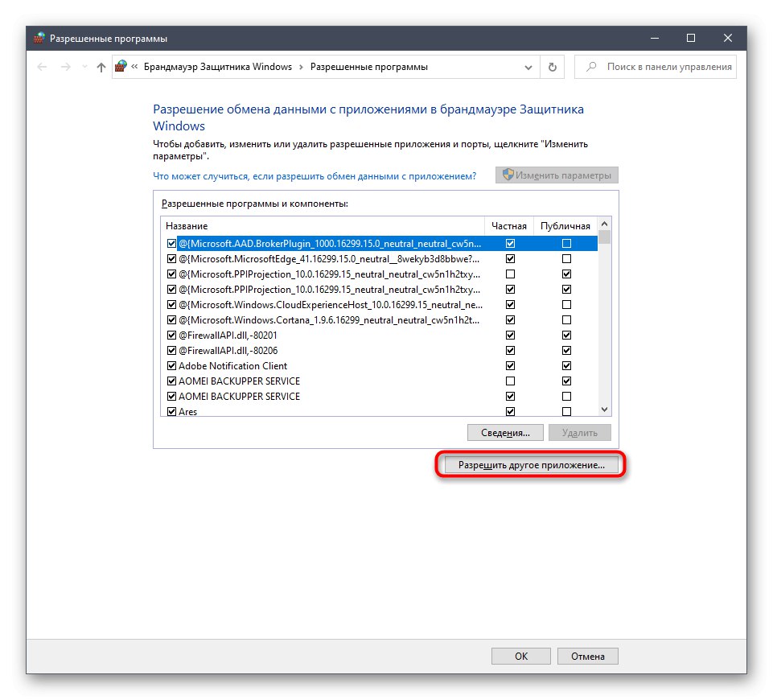This screenshot has width=773, height=700.
Task: Disable the Ares program checkbox
Action: click(171, 411)
